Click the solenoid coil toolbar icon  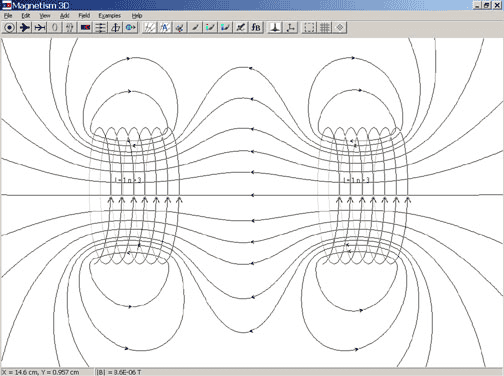tap(70, 28)
